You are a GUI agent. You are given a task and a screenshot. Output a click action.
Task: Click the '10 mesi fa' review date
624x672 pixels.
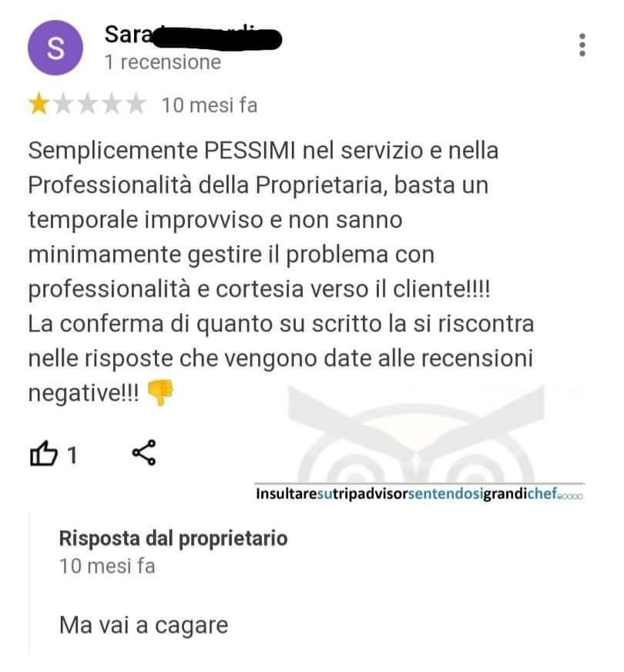pos(210,105)
